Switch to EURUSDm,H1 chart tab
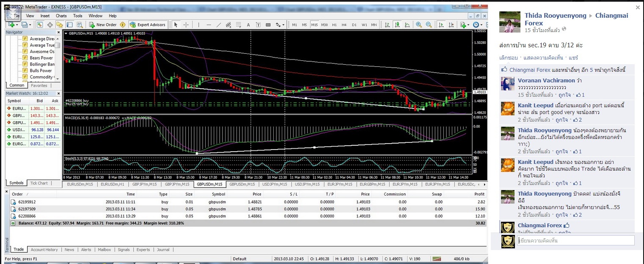This screenshot has height=264, width=644. tap(112, 184)
